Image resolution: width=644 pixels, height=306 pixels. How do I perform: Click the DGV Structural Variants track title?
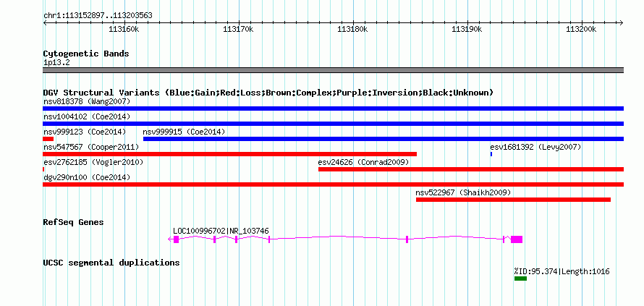[268, 93]
